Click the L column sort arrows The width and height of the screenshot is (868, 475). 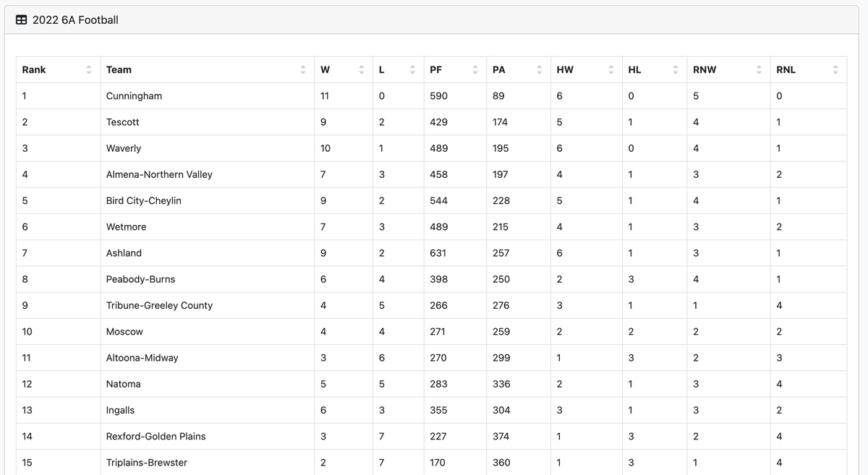click(x=412, y=70)
